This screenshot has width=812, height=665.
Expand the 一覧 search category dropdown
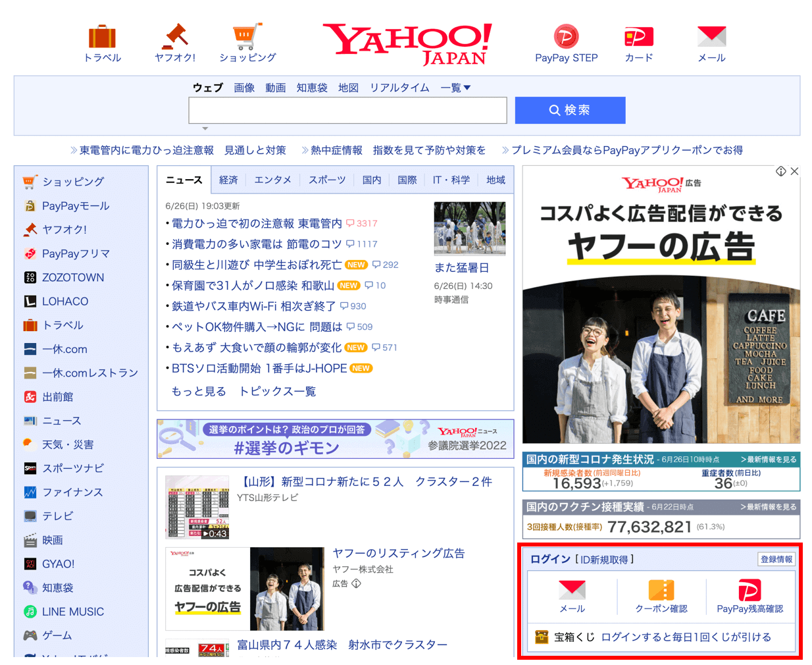coord(456,88)
